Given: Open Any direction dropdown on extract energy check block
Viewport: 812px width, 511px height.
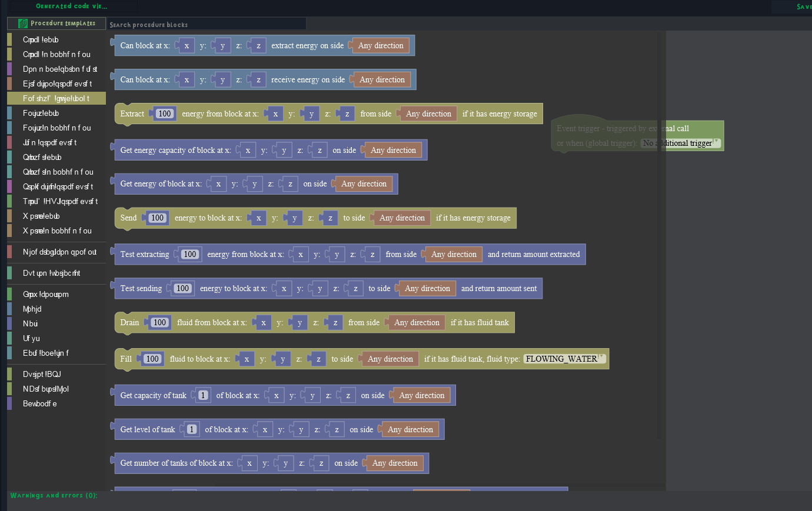Looking at the screenshot, I should point(381,45).
